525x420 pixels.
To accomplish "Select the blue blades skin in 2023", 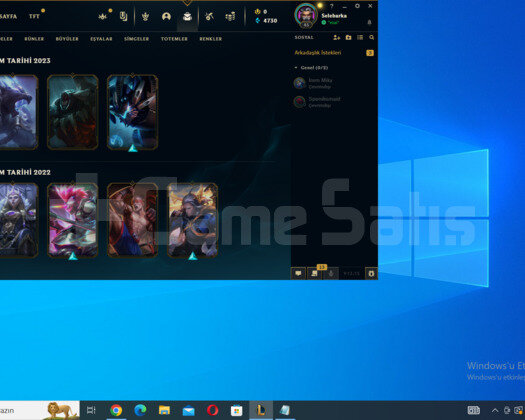I will (133, 112).
